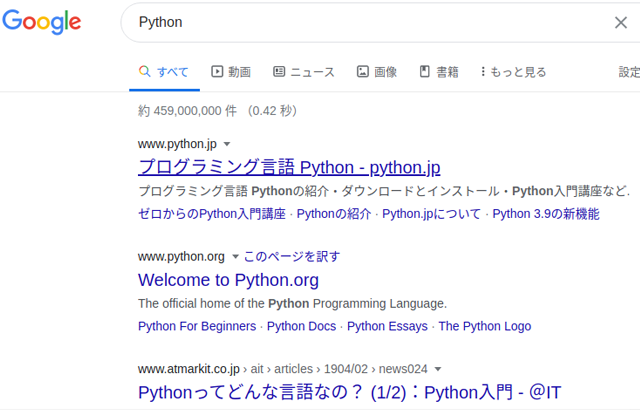Viewport: 640px width, 410px height.
Task: Open the Python Docs sitelink
Action: (x=301, y=326)
